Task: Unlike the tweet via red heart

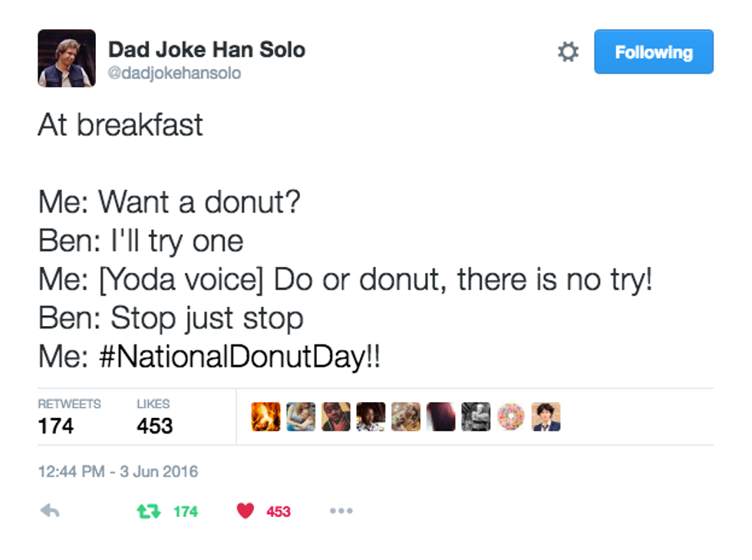Action: 245,511
